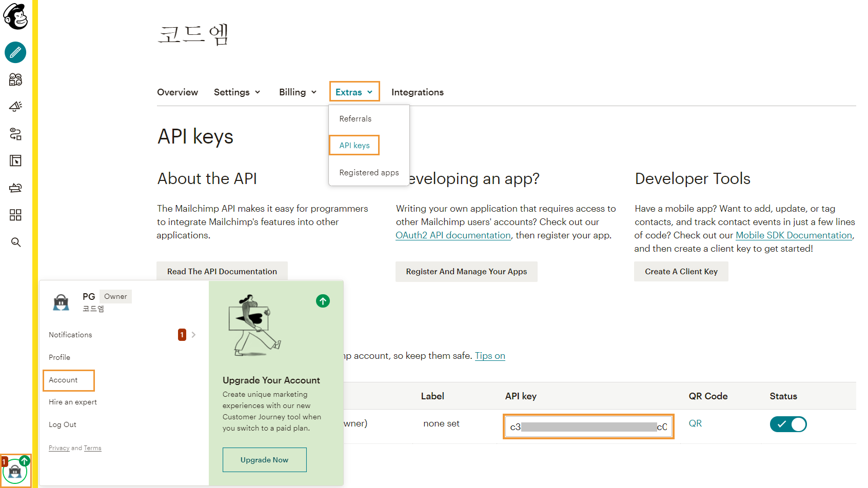
Task: Click the green upgrade arrow icon
Action: (x=323, y=301)
